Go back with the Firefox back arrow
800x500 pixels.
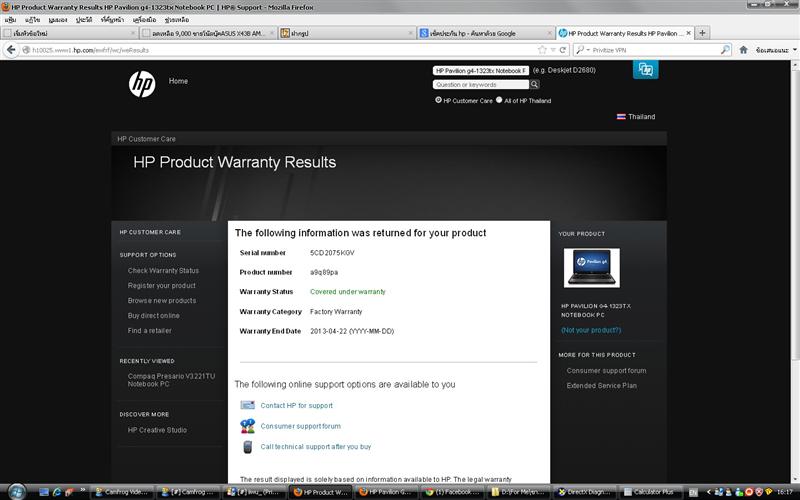(11, 49)
